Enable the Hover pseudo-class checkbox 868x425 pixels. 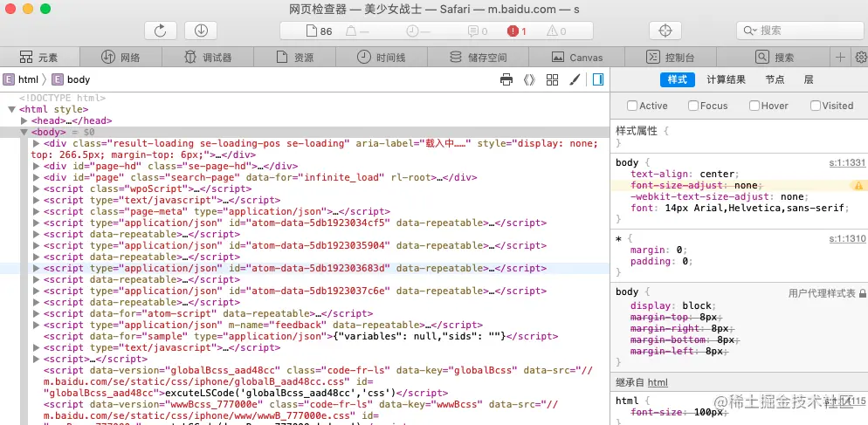pos(754,106)
